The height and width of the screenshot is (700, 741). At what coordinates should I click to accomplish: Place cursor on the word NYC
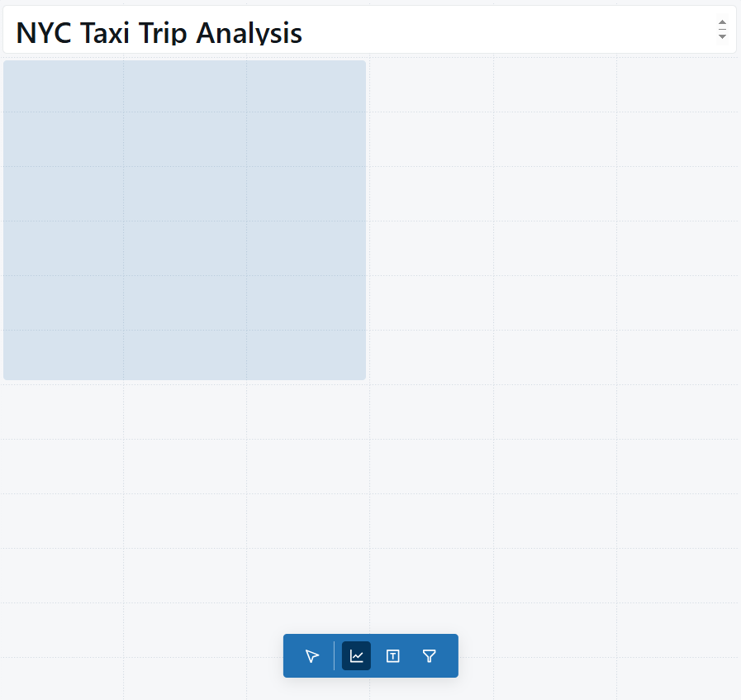[44, 33]
